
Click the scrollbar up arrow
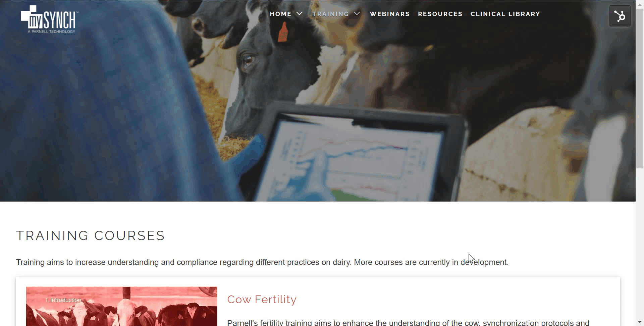(x=640, y=4)
